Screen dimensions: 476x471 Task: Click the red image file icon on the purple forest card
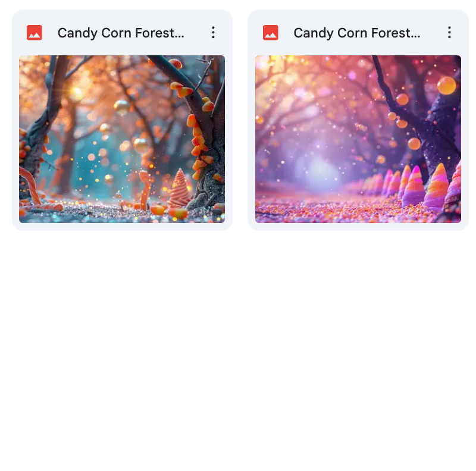tap(271, 33)
